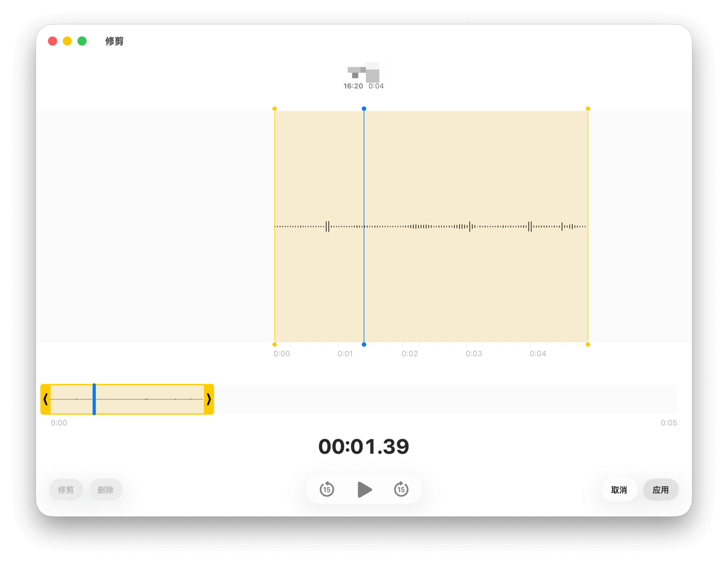The width and height of the screenshot is (728, 564).
Task: Click the right trim selection edge line
Action: (588, 182)
